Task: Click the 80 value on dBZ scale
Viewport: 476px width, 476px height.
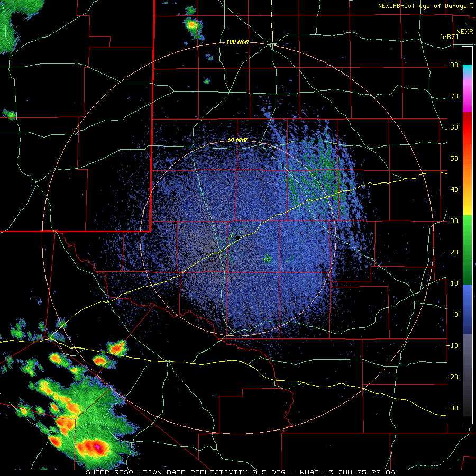Action: (x=454, y=65)
